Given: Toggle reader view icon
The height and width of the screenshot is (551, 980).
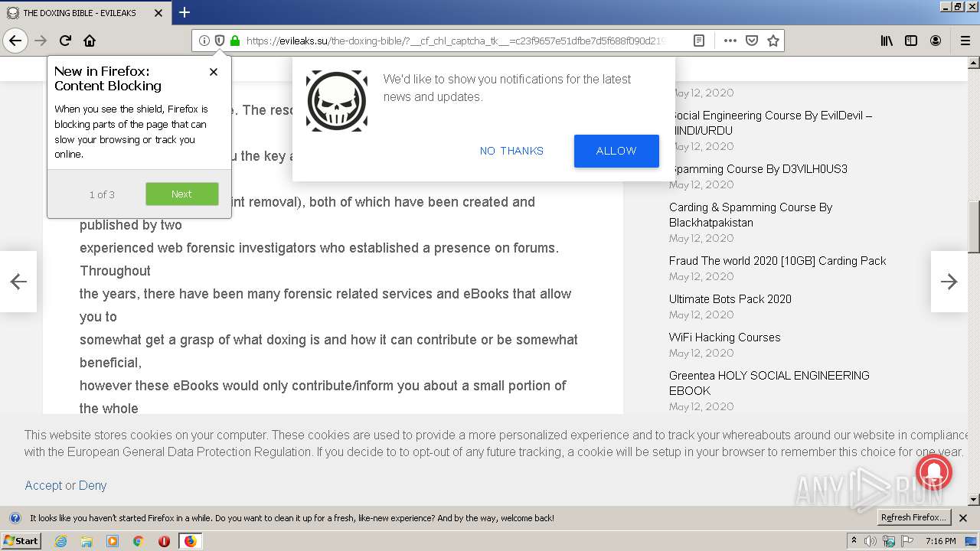Looking at the screenshot, I should click(x=699, y=41).
